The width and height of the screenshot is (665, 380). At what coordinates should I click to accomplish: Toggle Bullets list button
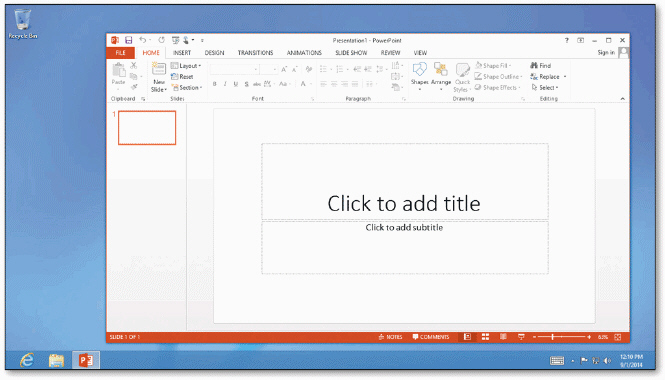coord(323,69)
